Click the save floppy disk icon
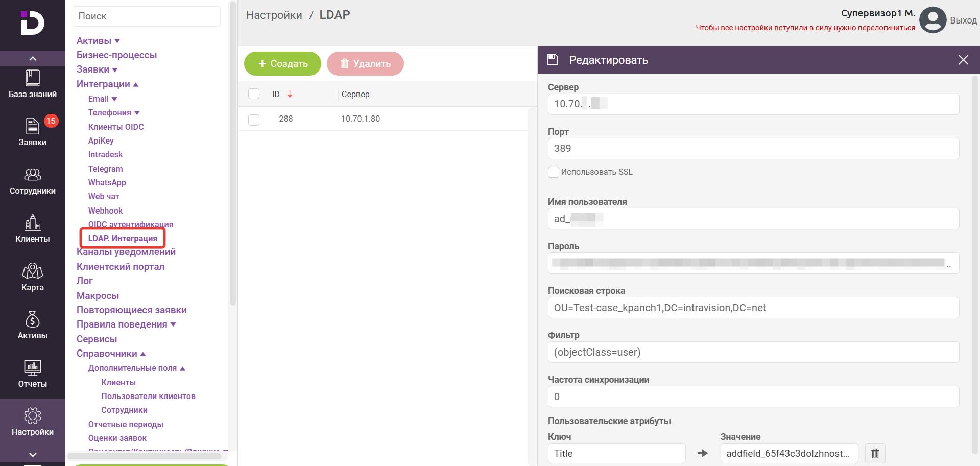Viewport: 980px width, 466px height. pyautogui.click(x=553, y=60)
